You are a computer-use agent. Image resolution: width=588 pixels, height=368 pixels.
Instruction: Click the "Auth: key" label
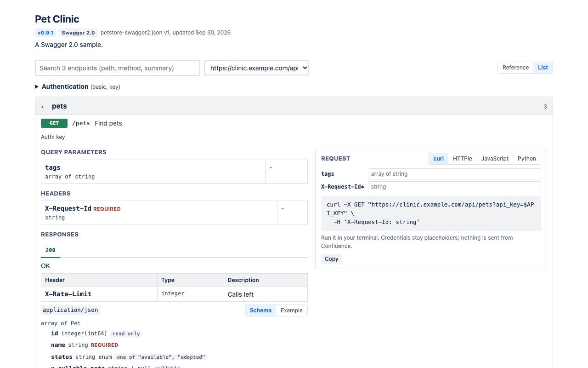point(53,137)
